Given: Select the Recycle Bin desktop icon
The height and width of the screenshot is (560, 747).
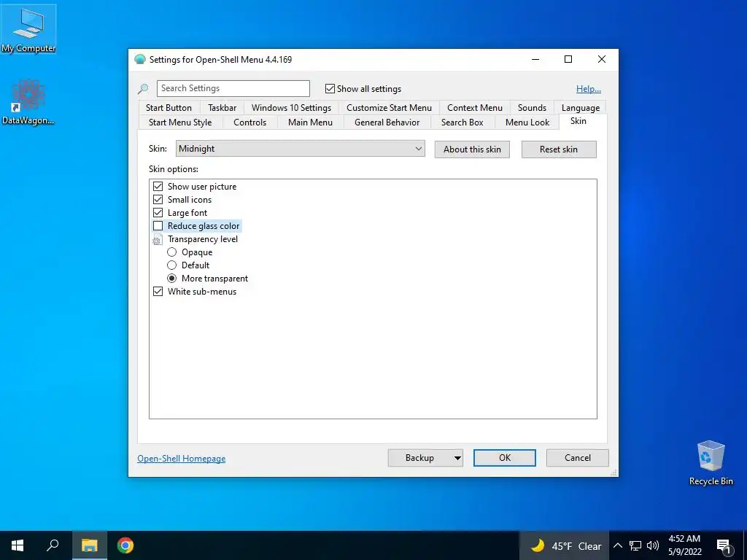Looking at the screenshot, I should coord(711,462).
